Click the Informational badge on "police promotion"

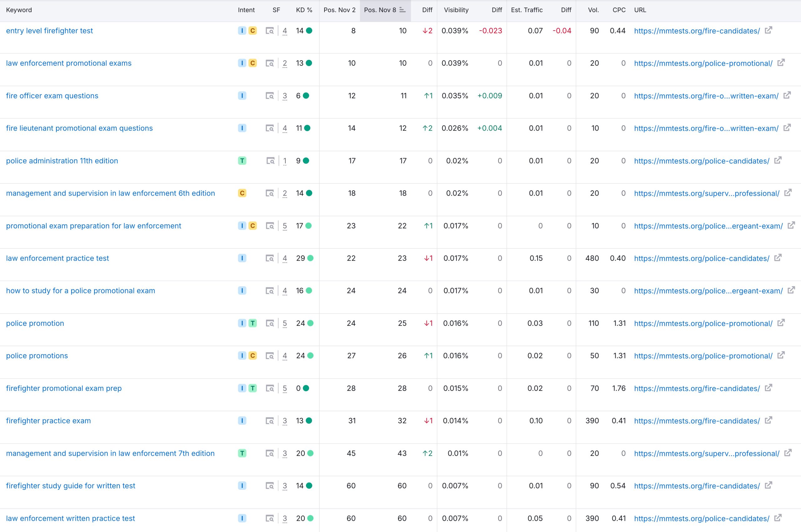pos(242,323)
